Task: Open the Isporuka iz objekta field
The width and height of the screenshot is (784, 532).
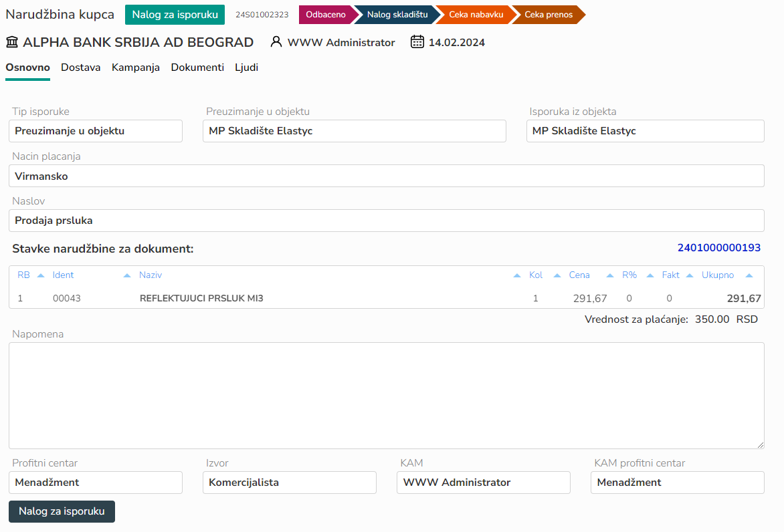Action: 646,131
